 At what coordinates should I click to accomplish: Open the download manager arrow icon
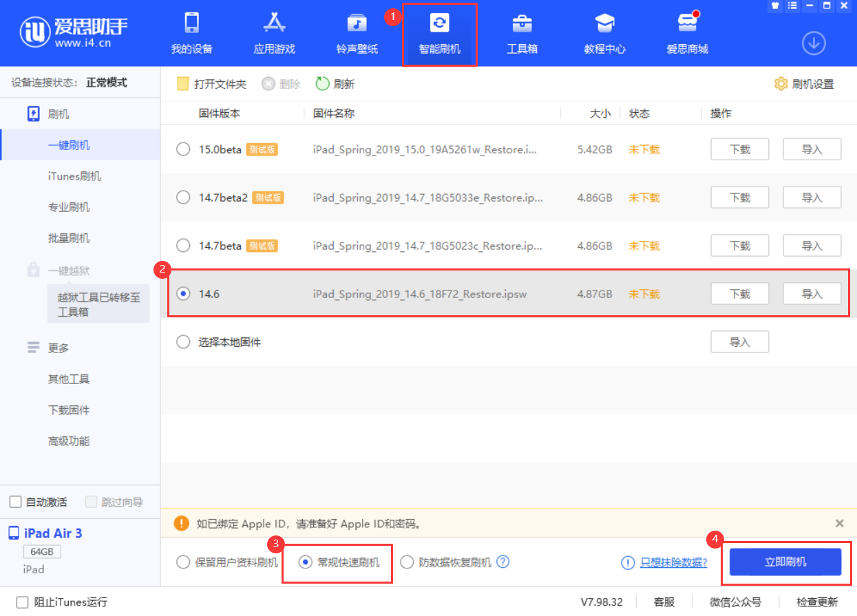coord(814,42)
